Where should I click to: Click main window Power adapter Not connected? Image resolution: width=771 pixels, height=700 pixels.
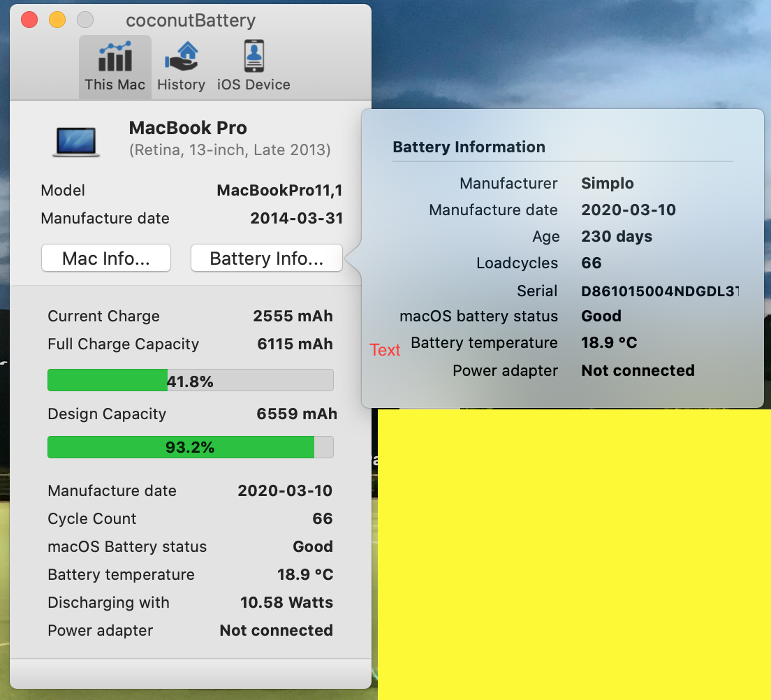[277, 630]
